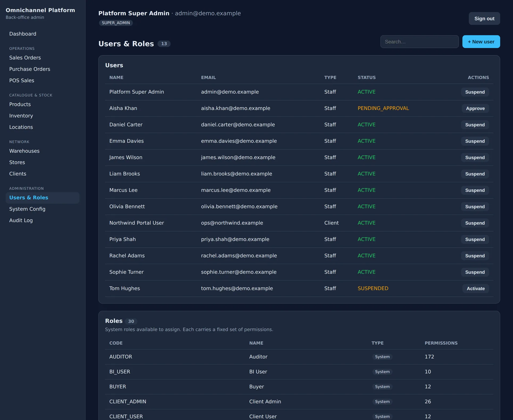The width and height of the screenshot is (513, 420).
Task: Click the SUSPENDED status text
Action: tap(373, 288)
